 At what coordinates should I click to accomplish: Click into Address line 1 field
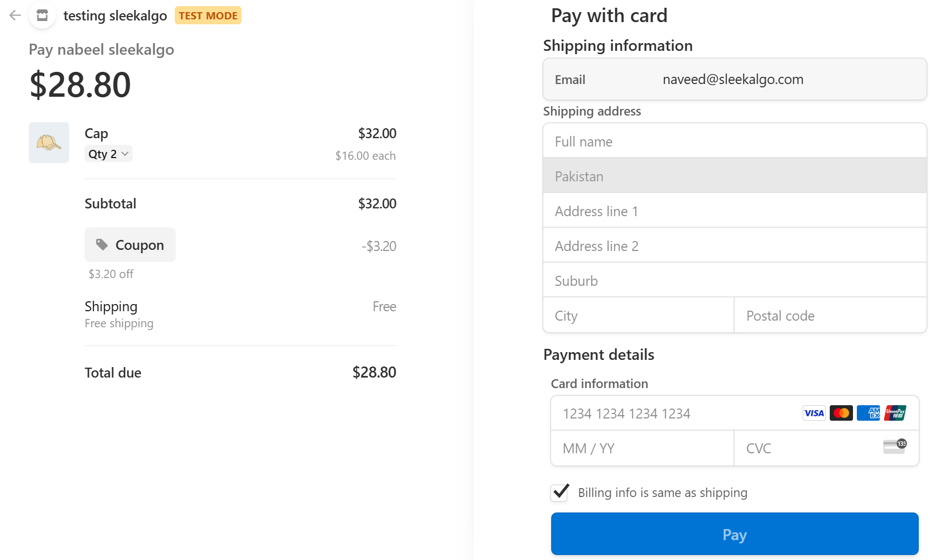point(735,211)
